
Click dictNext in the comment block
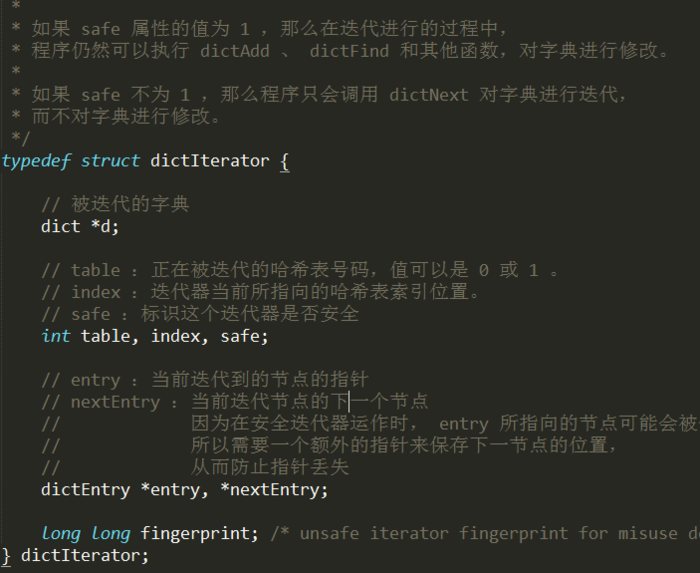pos(429,95)
